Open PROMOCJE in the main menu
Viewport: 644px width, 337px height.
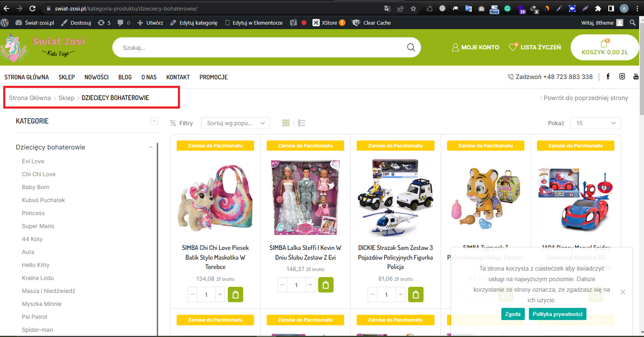(x=213, y=77)
